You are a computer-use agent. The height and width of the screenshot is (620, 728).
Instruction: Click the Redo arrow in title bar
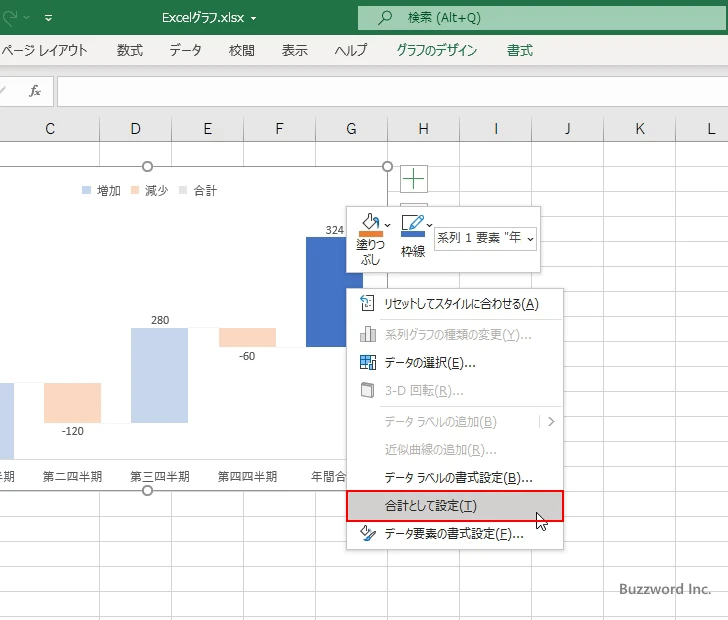click(x=10, y=18)
